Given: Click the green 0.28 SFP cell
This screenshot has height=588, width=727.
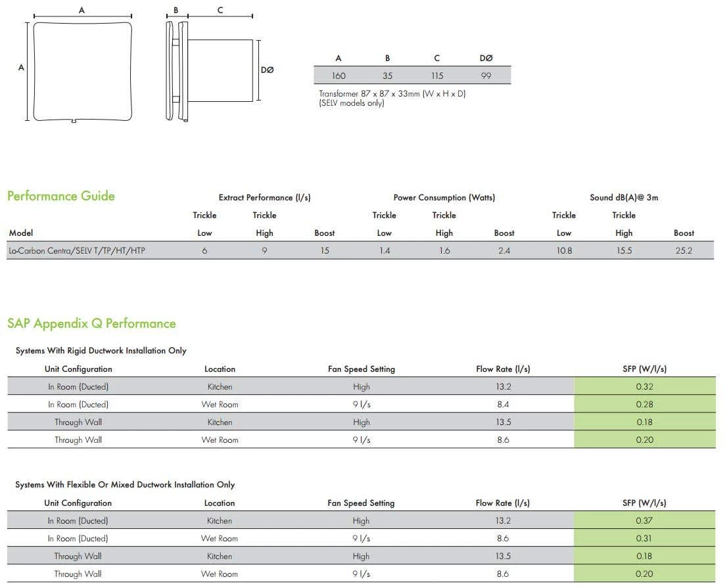Looking at the screenshot, I should [644, 405].
